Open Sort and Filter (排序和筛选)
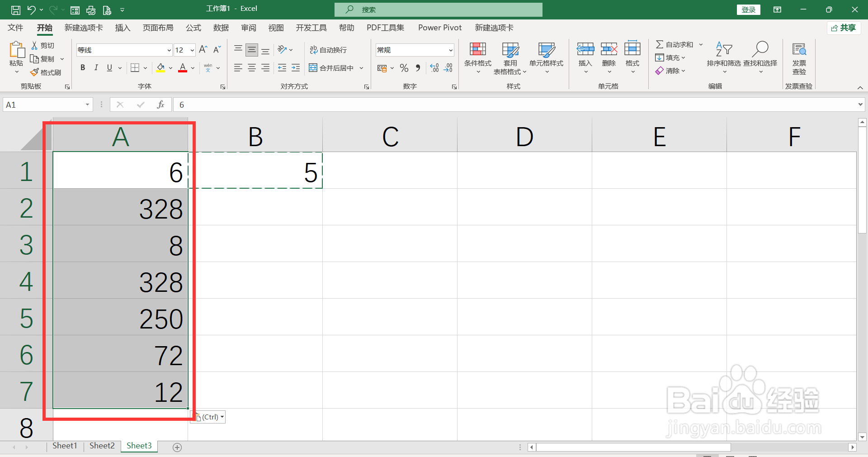Viewport: 868px width, 457px height. pyautogui.click(x=724, y=58)
